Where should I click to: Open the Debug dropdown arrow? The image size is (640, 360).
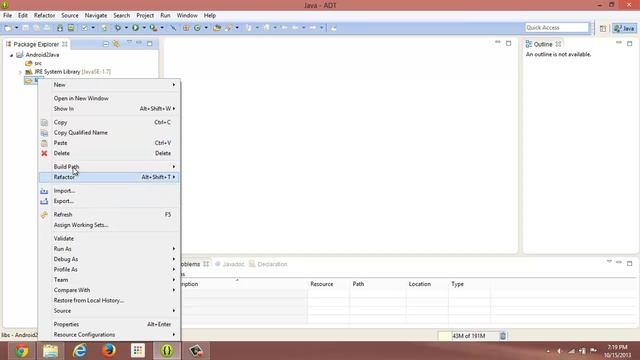(126, 28)
